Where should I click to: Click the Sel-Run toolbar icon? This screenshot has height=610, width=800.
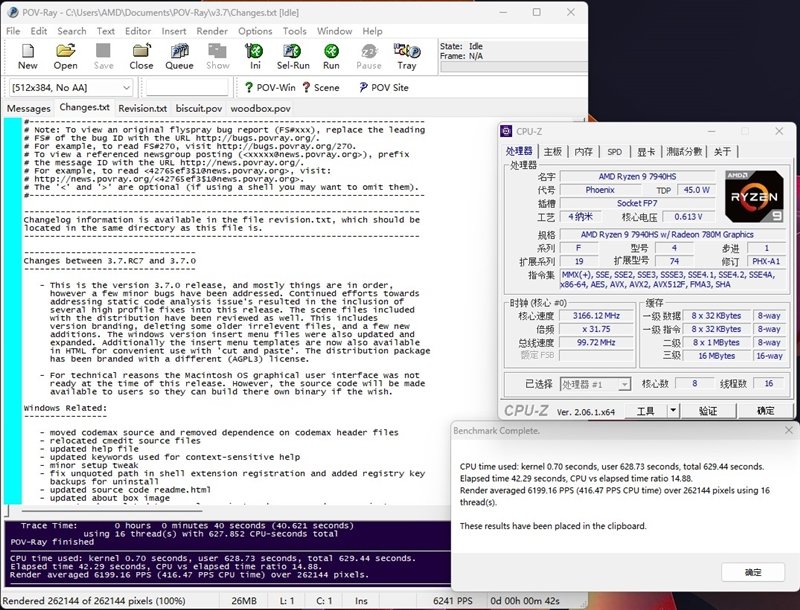292,54
